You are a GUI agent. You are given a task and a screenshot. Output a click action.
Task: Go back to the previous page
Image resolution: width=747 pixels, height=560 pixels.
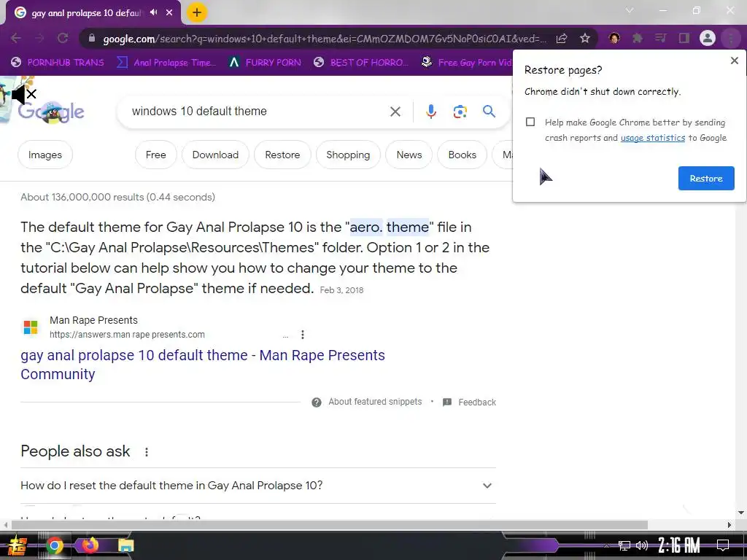point(16,38)
